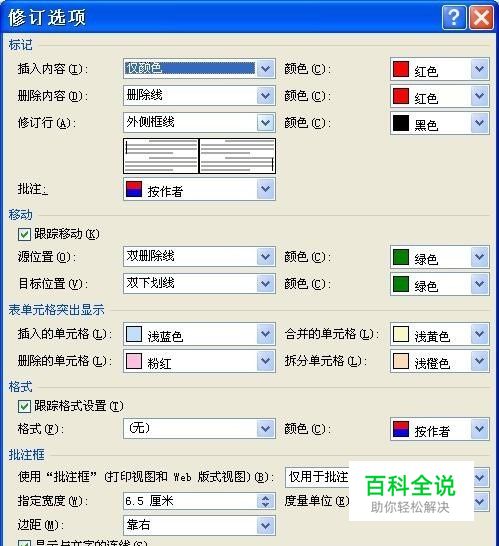
Task: Click the black swatch for changed lines color
Action: 400,123
